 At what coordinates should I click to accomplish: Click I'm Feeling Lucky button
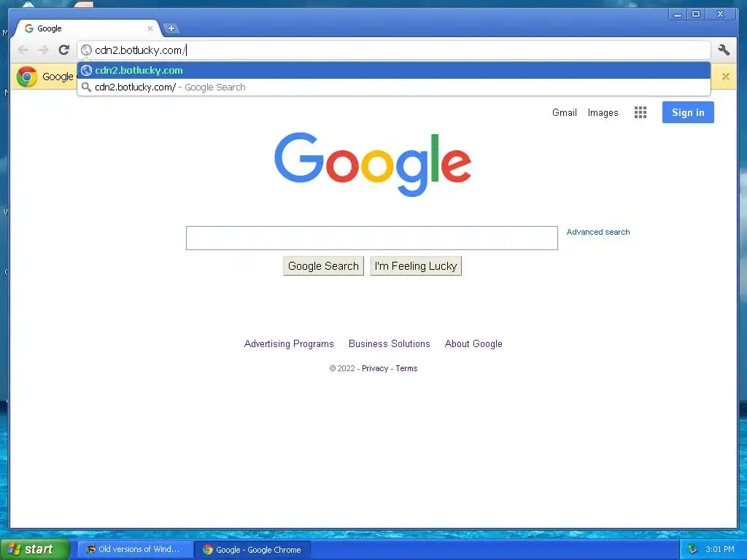(x=415, y=265)
